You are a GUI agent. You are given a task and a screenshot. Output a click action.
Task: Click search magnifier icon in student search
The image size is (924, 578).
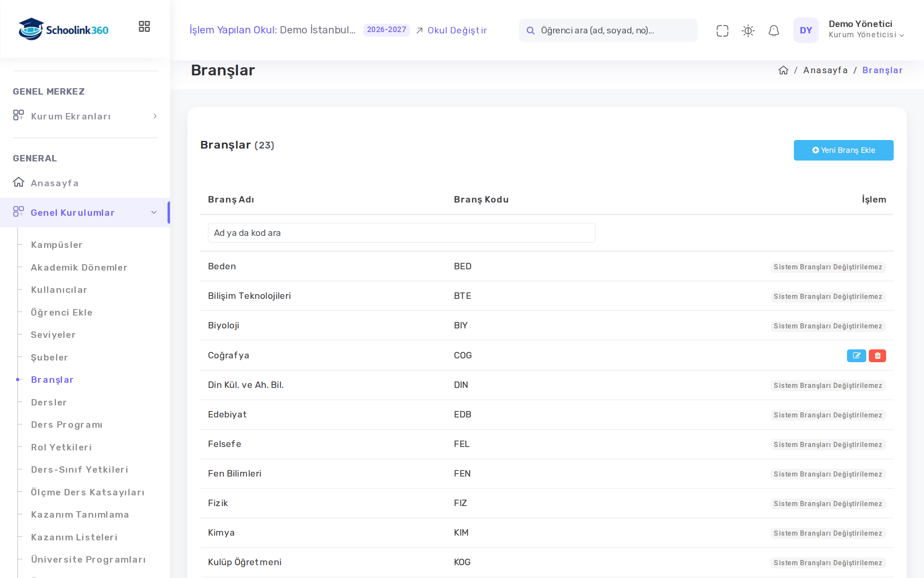(x=530, y=30)
